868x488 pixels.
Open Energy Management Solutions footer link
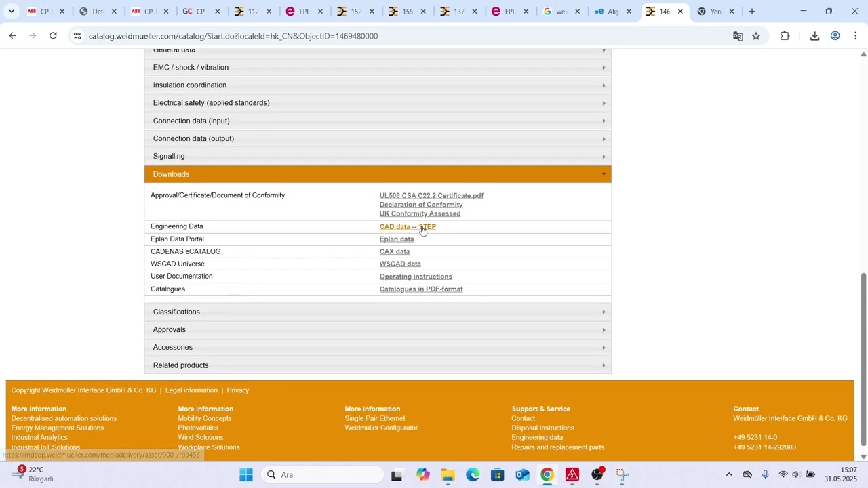coord(58,428)
